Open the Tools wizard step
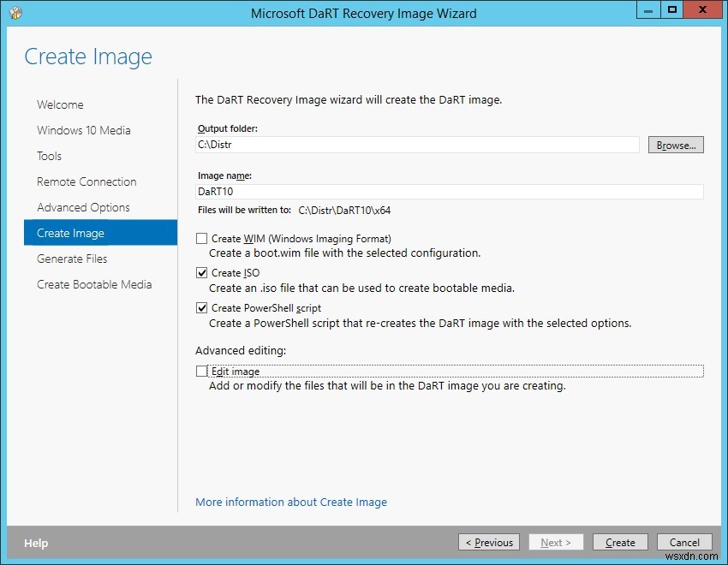 click(x=49, y=156)
